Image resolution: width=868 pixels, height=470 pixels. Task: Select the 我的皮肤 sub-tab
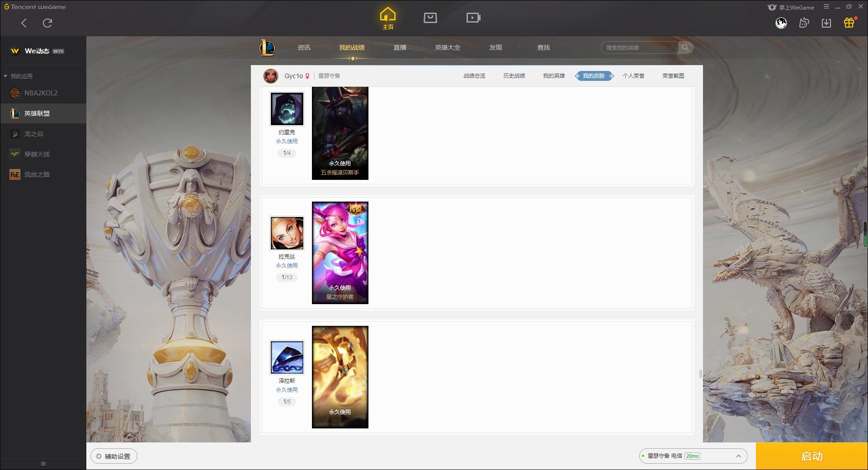[x=594, y=76]
